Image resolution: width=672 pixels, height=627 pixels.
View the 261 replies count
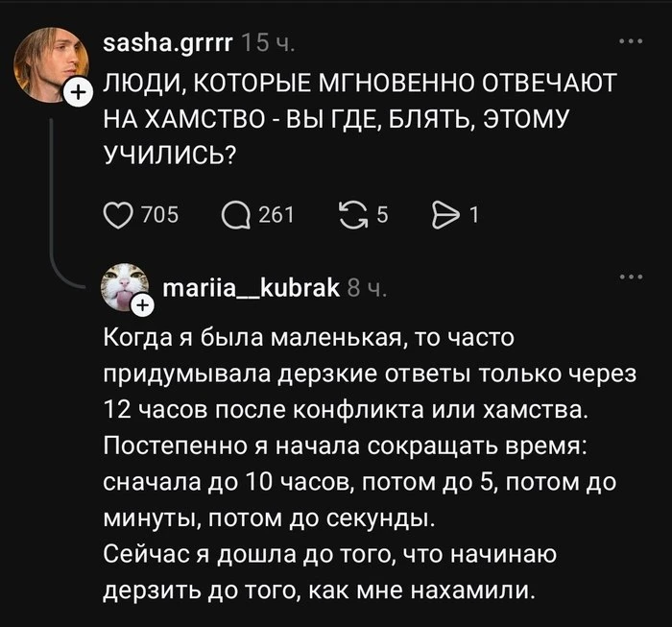pos(276,215)
